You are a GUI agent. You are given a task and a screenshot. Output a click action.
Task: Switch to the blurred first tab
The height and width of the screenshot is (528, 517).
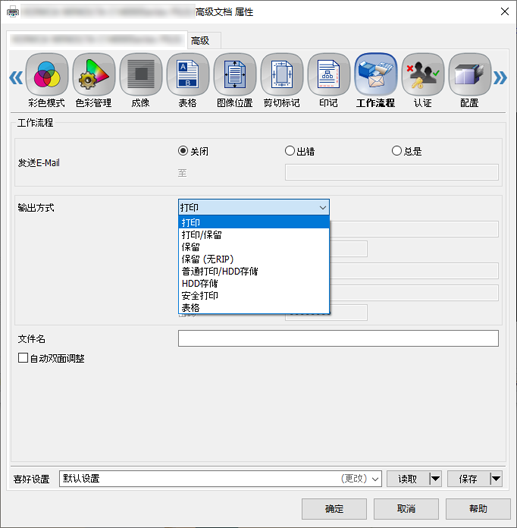[97, 40]
